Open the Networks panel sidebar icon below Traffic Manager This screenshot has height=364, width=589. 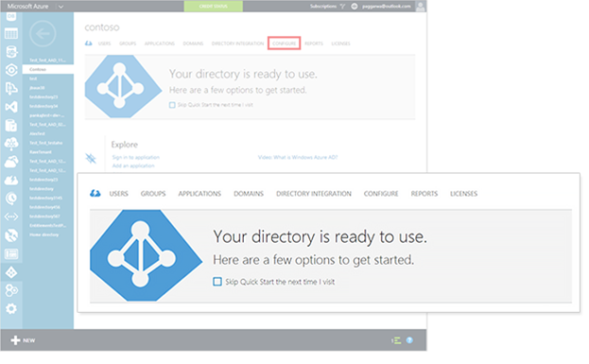tap(11, 254)
